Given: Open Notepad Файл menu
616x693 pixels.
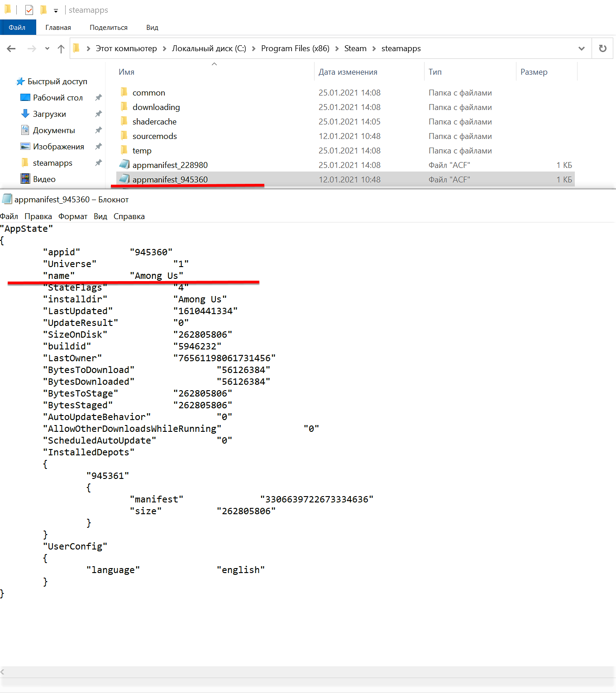Looking at the screenshot, I should point(9,216).
